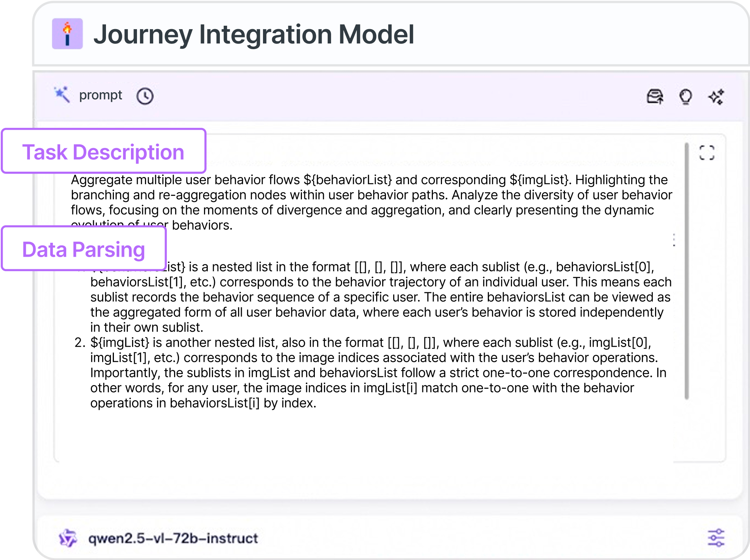
Task: Open prompt history via the clock icon
Action: pos(145,96)
